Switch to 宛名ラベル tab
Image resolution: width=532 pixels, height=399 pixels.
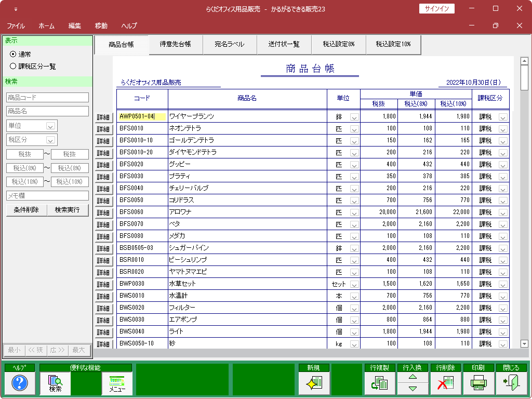(230, 44)
